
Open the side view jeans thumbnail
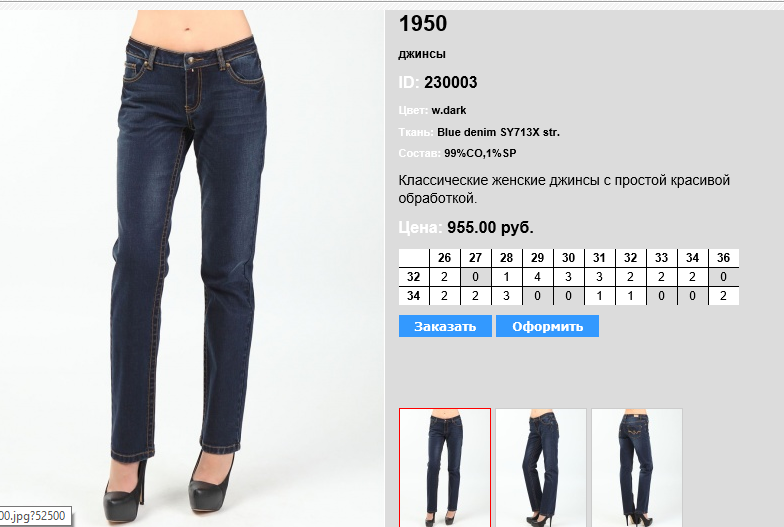pos(540,468)
